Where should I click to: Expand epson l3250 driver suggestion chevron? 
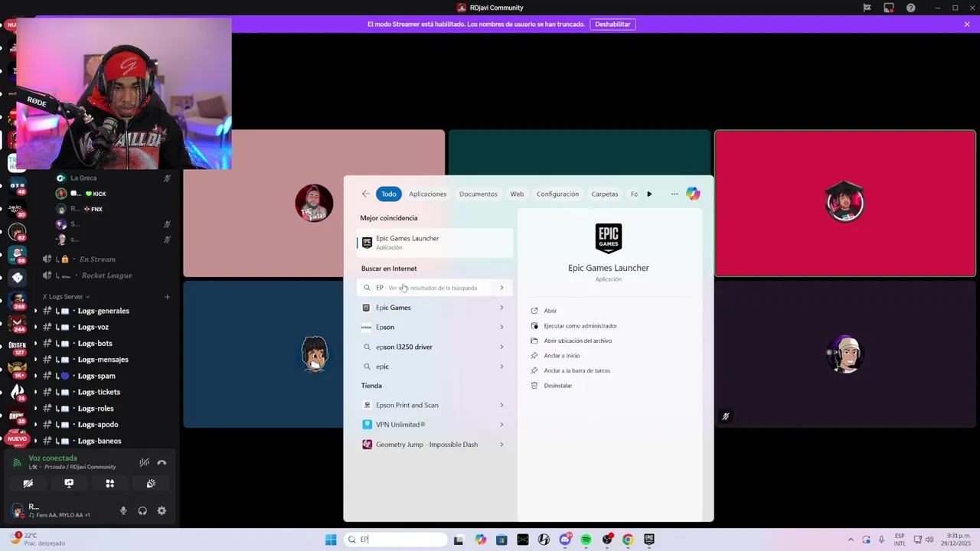(501, 347)
